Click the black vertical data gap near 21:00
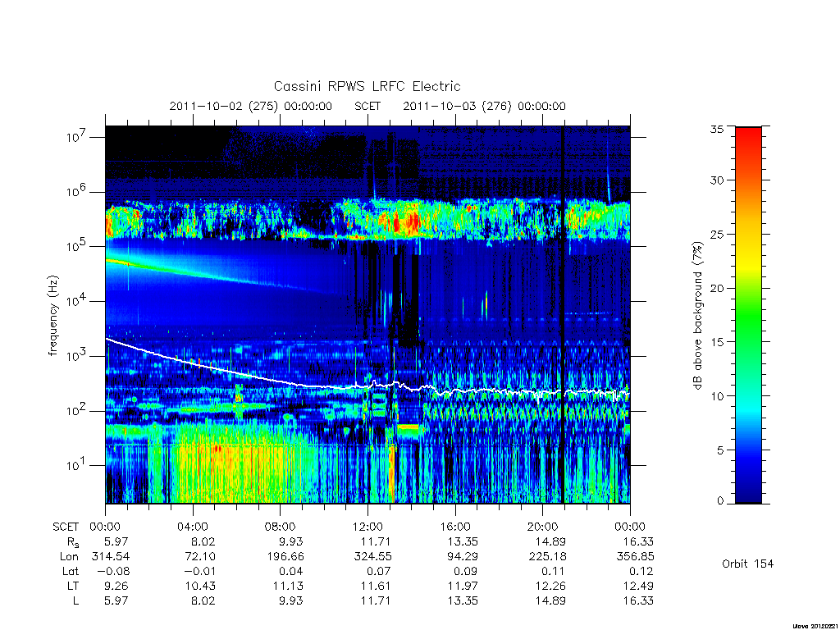 point(563,315)
